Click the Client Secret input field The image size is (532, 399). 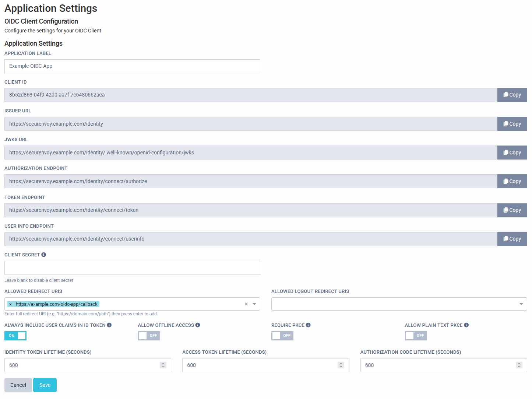pos(132,268)
